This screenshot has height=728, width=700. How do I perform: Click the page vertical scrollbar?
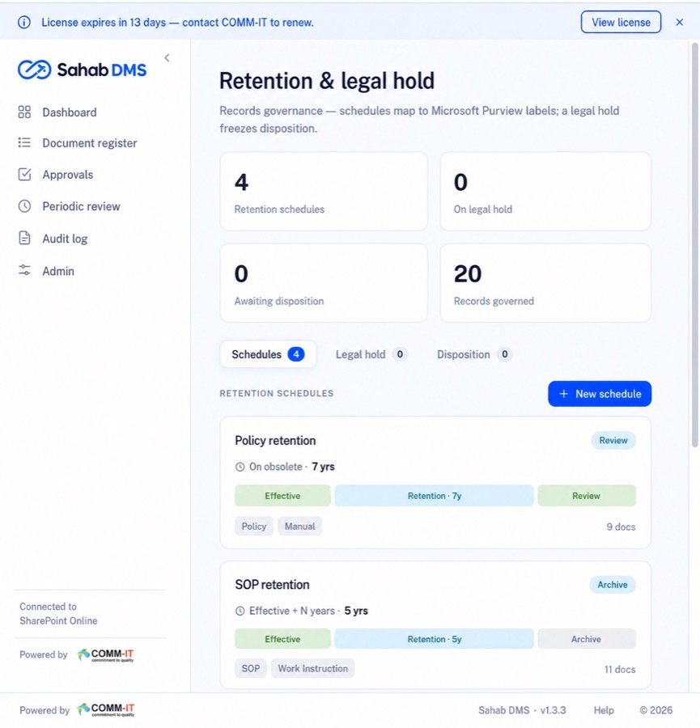pos(694,244)
